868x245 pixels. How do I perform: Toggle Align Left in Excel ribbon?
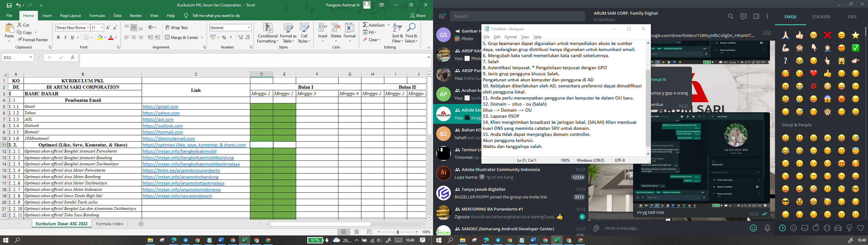coord(127,37)
